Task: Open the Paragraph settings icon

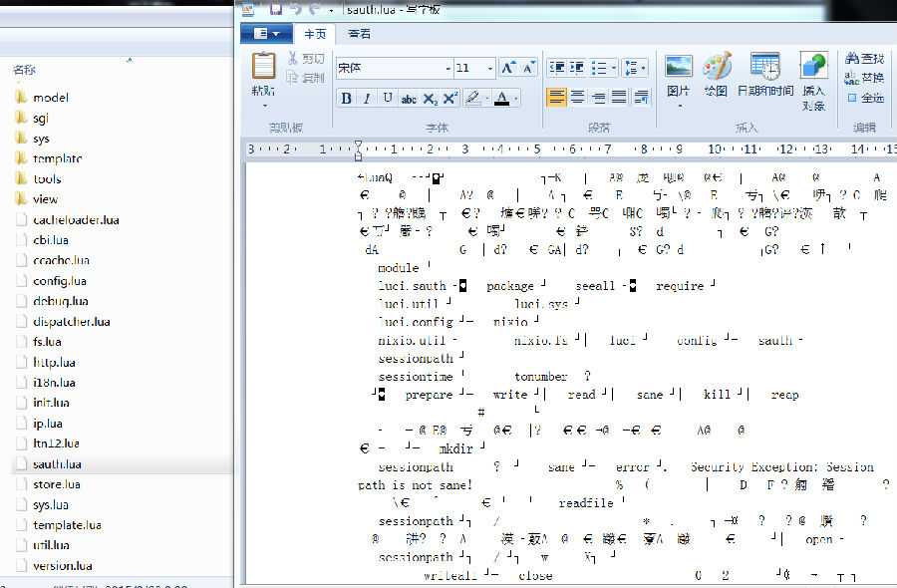Action: 641,97
